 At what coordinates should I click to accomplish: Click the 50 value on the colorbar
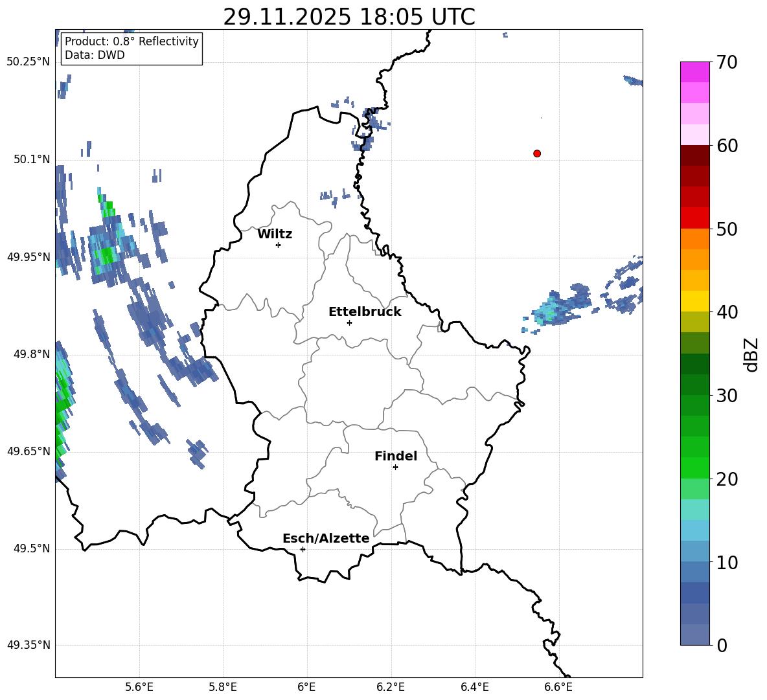point(727,229)
